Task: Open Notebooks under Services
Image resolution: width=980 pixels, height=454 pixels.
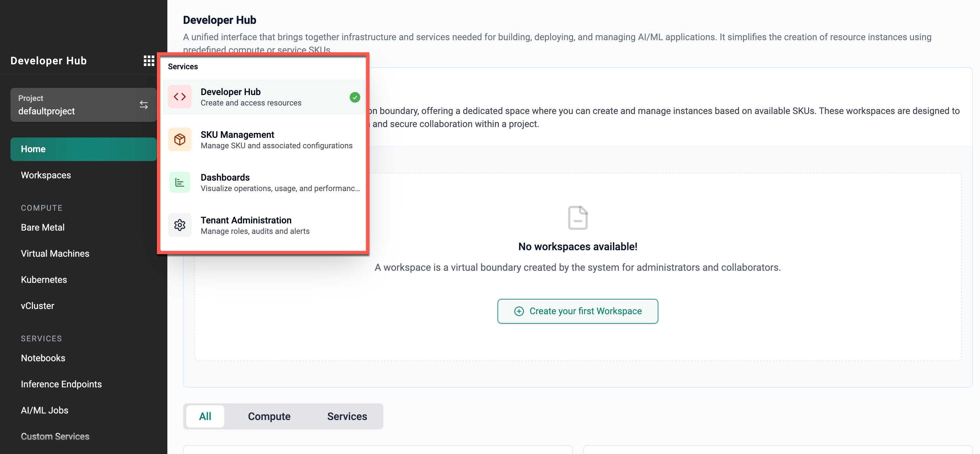Action: pos(43,358)
